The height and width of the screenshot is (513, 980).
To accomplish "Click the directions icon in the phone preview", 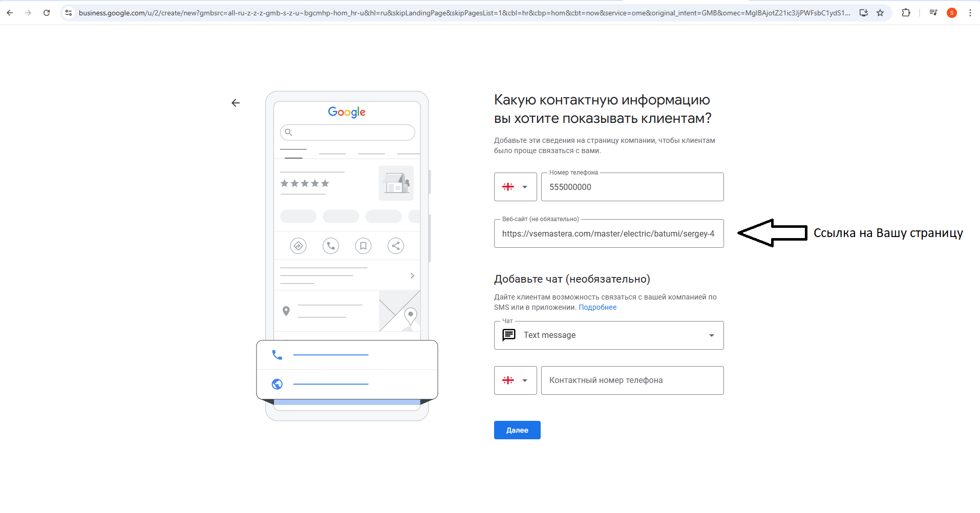I will pyautogui.click(x=299, y=246).
